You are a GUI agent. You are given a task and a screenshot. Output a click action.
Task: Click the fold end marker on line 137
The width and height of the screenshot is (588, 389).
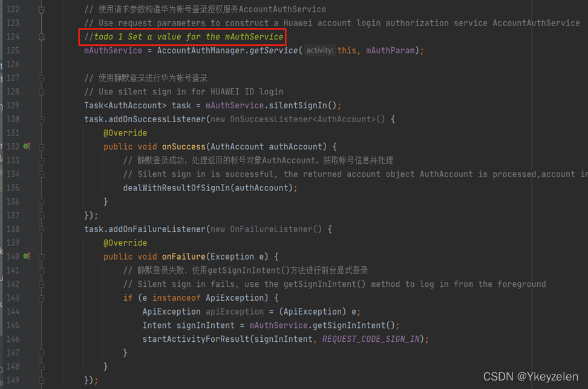[x=42, y=215]
